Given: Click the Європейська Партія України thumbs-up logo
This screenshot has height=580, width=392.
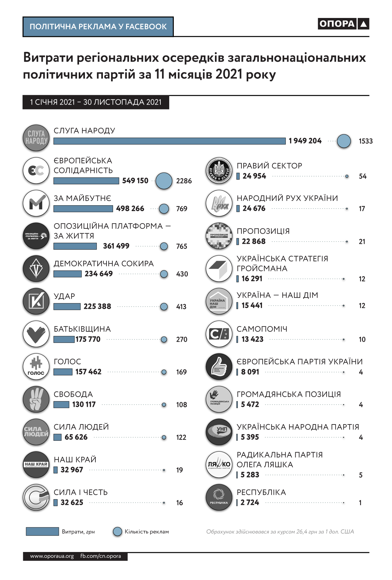Looking at the screenshot, I should point(219,367).
